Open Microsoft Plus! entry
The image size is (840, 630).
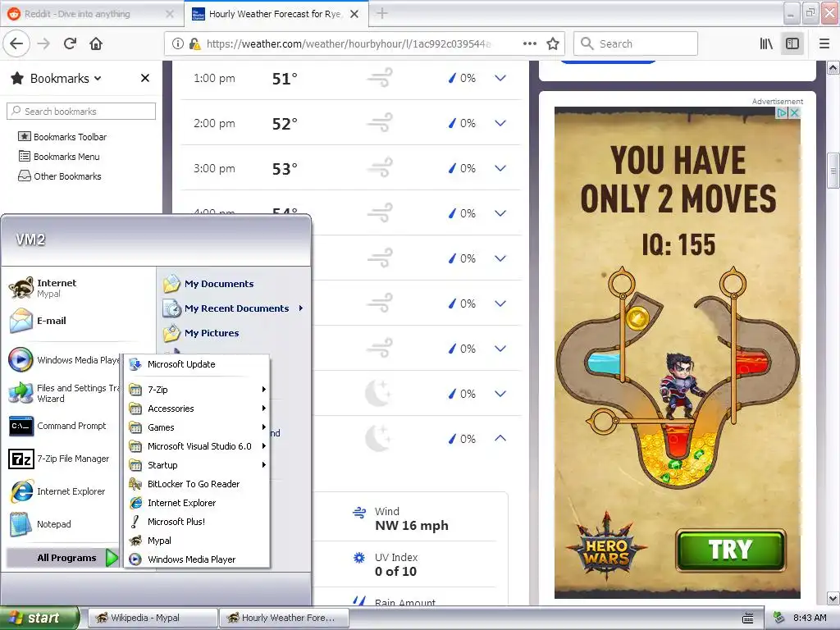tap(197, 521)
